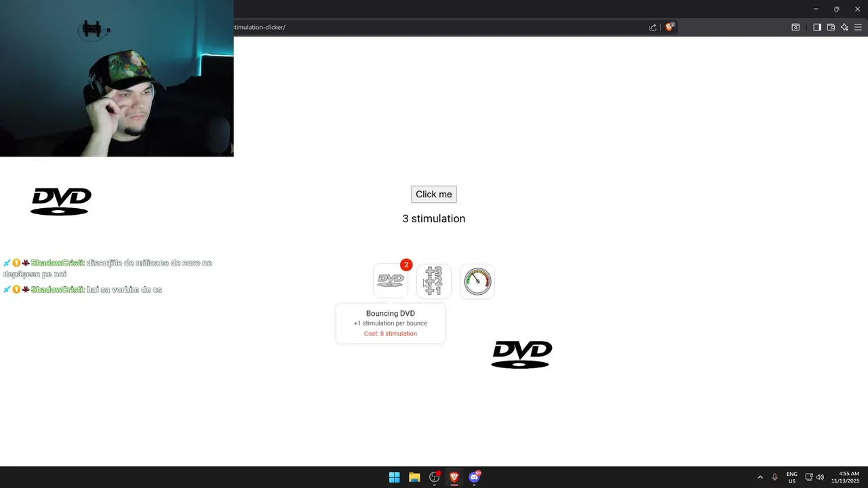Image resolution: width=868 pixels, height=488 pixels.
Task: Open the volume speaker tray icon
Action: click(x=820, y=477)
